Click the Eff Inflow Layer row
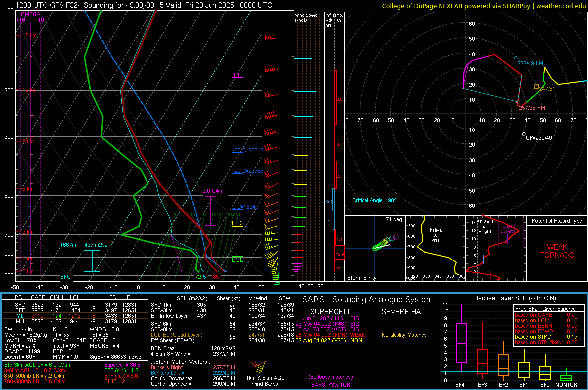 pos(222,316)
